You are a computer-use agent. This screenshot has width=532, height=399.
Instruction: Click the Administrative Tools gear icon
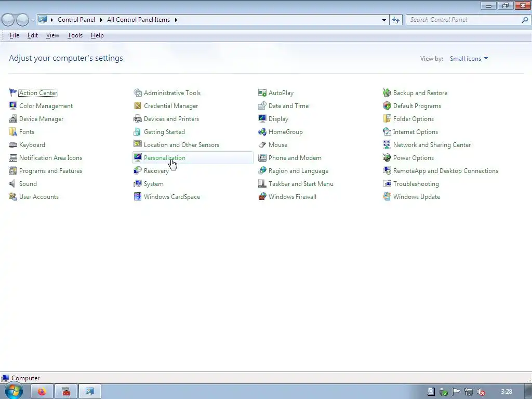click(137, 92)
